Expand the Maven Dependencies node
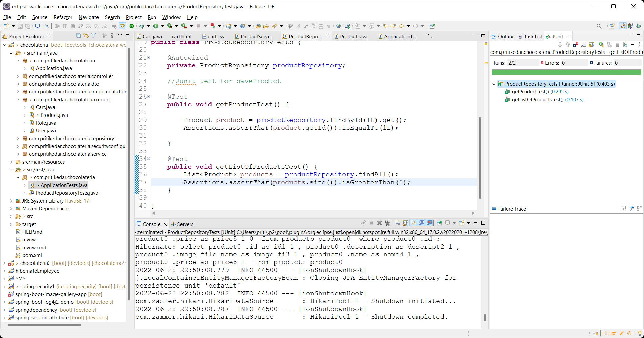The width and height of the screenshot is (644, 338). point(11,209)
